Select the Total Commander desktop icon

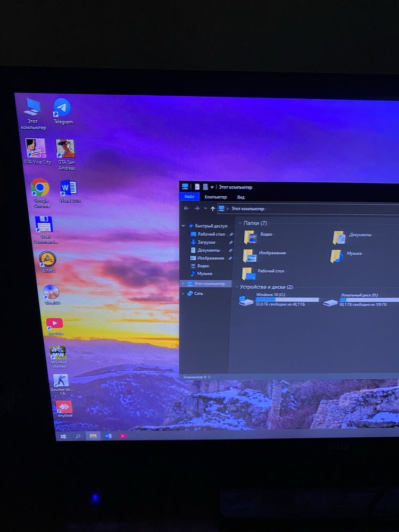(x=45, y=230)
